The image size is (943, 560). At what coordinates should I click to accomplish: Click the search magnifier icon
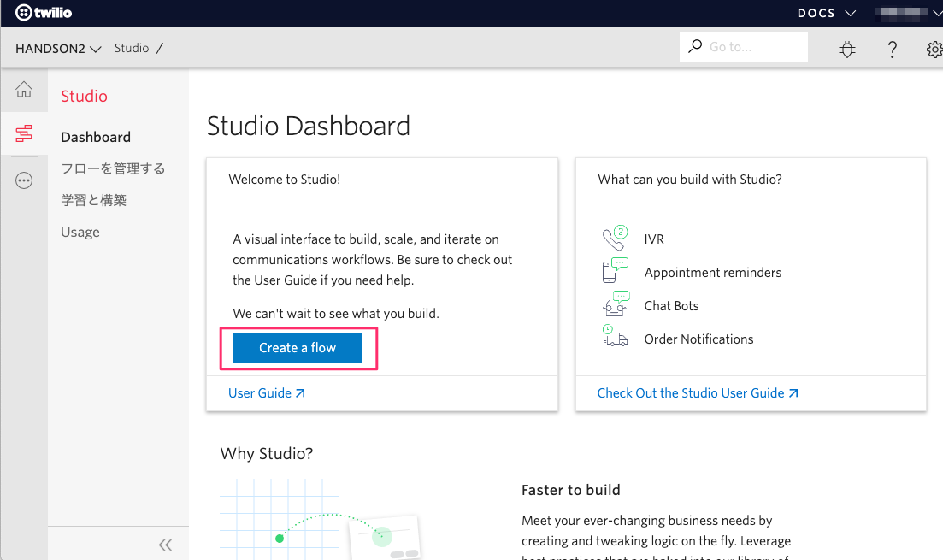pyautogui.click(x=695, y=46)
